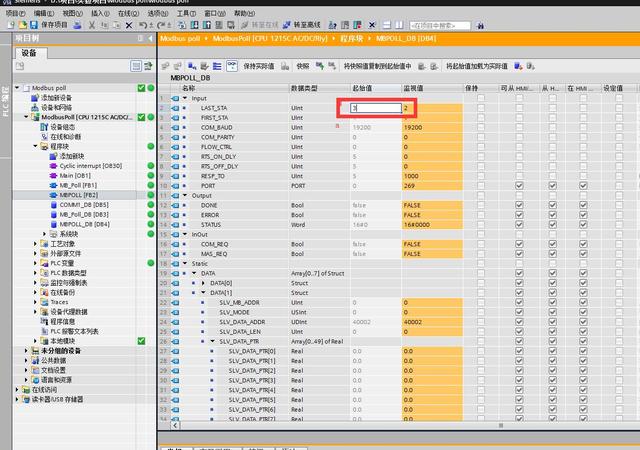This screenshot has width=640, height=450.
Task: Toggle 可从HMI checkbox for DONE row
Action: pyautogui.click(x=519, y=205)
